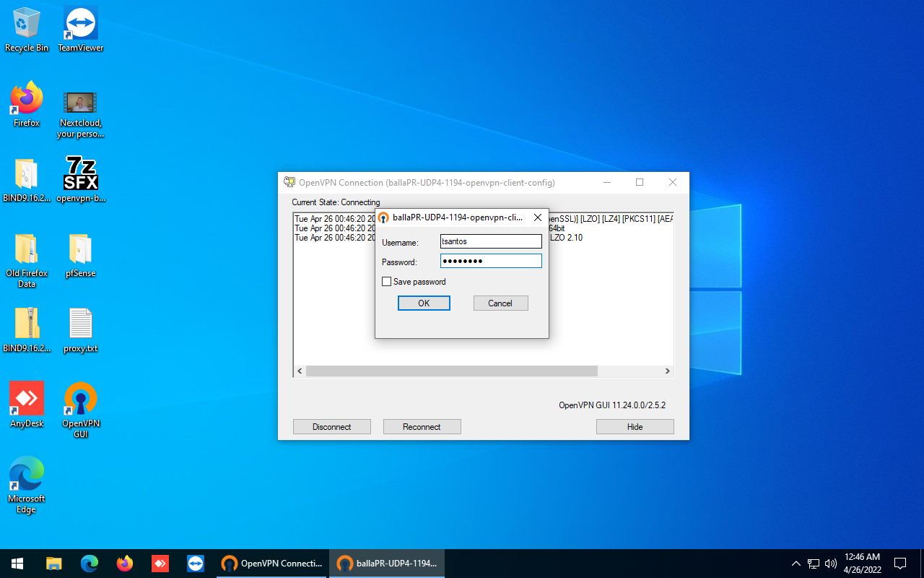Click the Windows Start button

(17, 563)
